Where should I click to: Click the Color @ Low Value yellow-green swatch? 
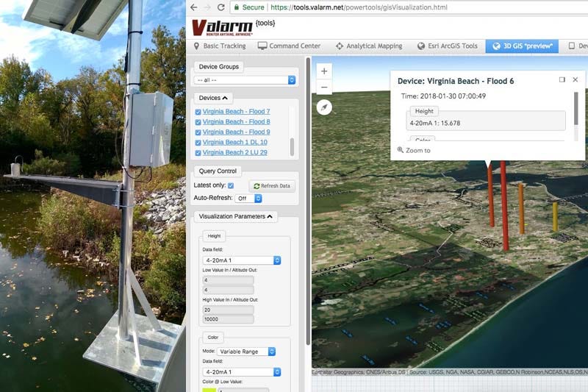click(x=209, y=390)
